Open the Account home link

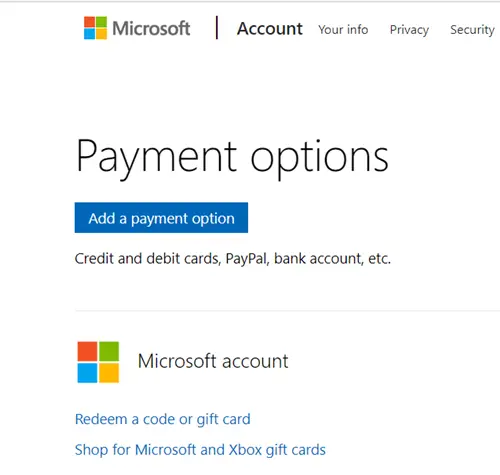(270, 29)
